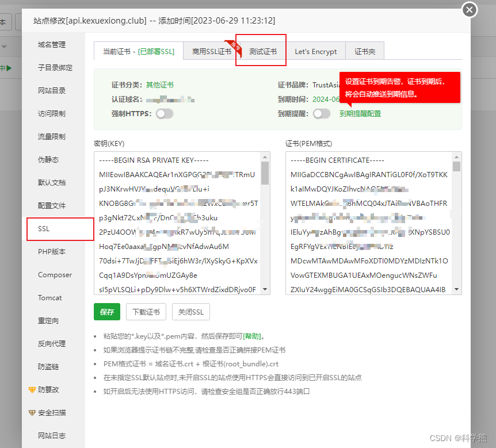Open 防盗链 settings

(48, 367)
